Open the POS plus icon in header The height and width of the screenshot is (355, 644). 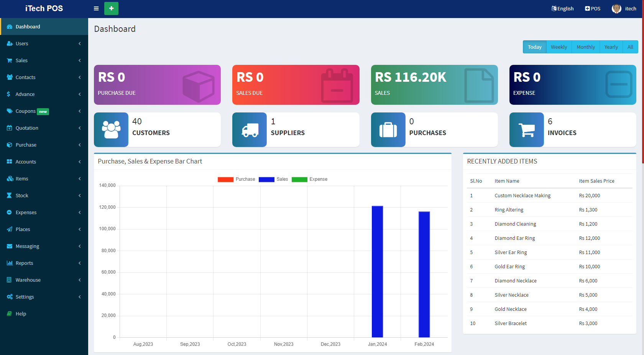tap(587, 8)
